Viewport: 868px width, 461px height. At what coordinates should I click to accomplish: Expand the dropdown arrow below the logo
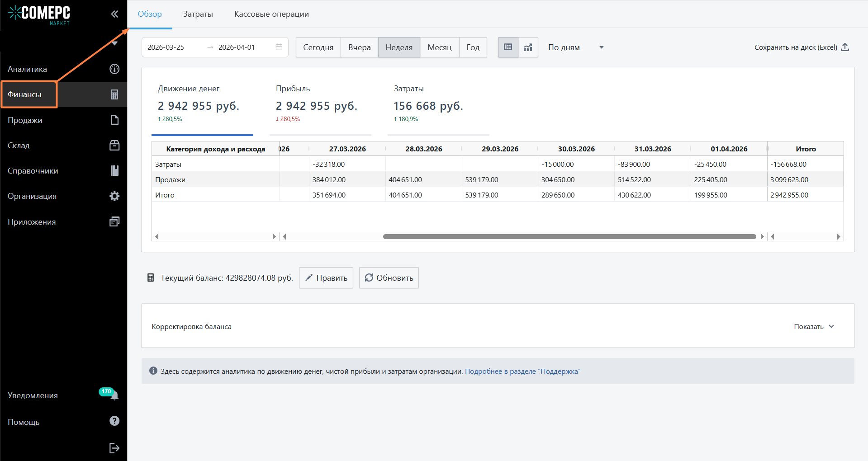point(115,43)
